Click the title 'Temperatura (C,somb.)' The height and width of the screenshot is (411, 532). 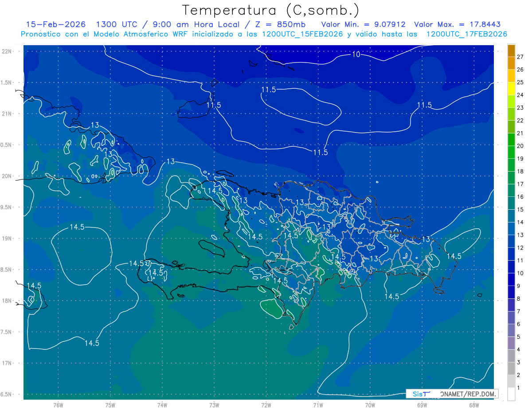click(x=271, y=11)
